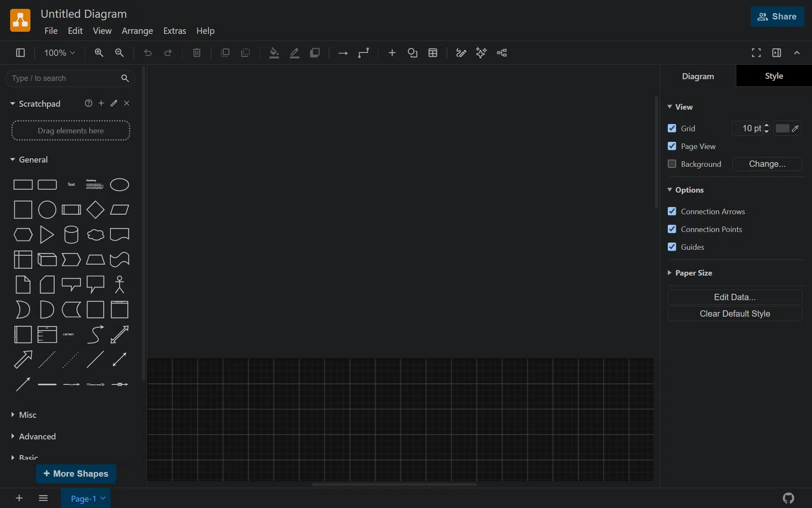Collapse the General shapes section
Screen dimensions: 812x508
(13, 160)
